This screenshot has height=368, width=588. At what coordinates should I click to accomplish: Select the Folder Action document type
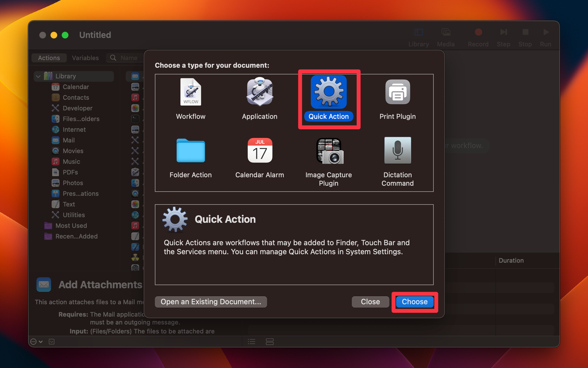click(190, 151)
